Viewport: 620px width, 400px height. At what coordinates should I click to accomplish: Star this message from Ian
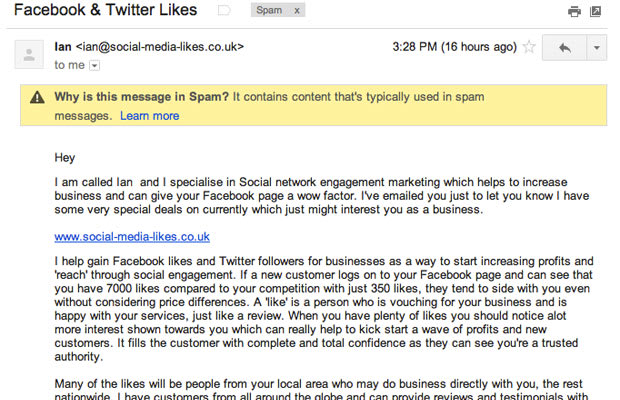tap(529, 47)
